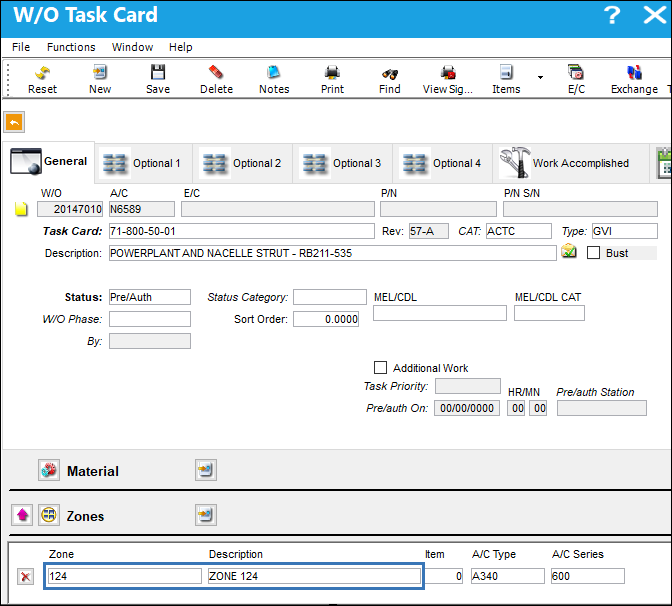Delete zone 124 row with red X
The height and width of the screenshot is (606, 672).
25,576
